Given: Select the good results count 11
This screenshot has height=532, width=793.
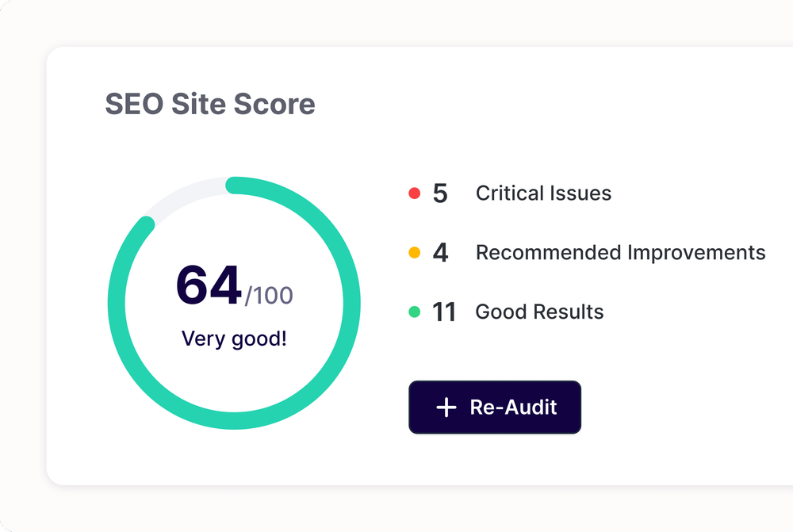Looking at the screenshot, I should [443, 312].
